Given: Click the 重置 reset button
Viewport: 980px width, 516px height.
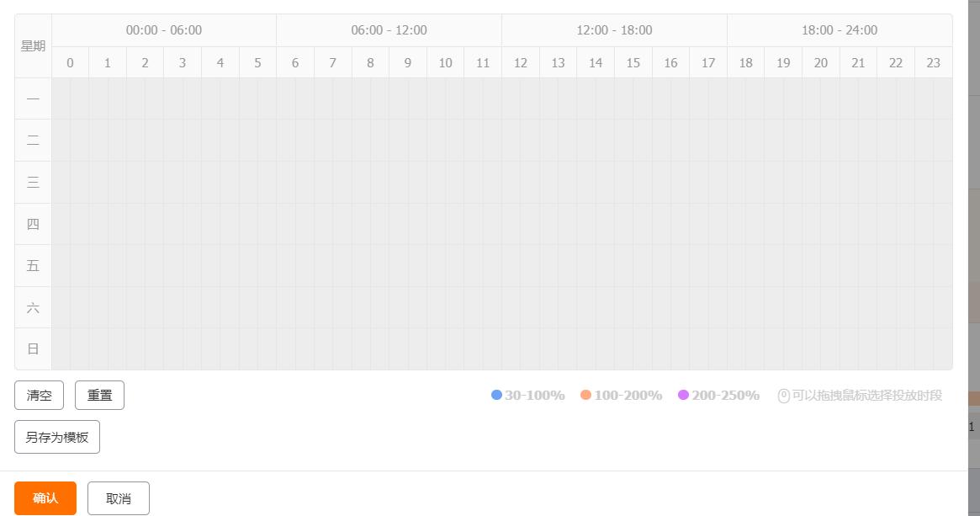Looking at the screenshot, I should 99,396.
